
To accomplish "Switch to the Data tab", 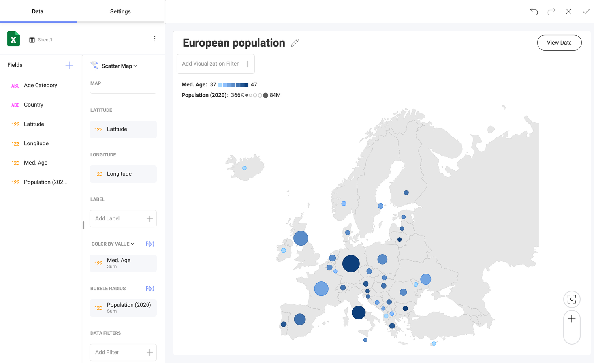I will (x=38, y=11).
